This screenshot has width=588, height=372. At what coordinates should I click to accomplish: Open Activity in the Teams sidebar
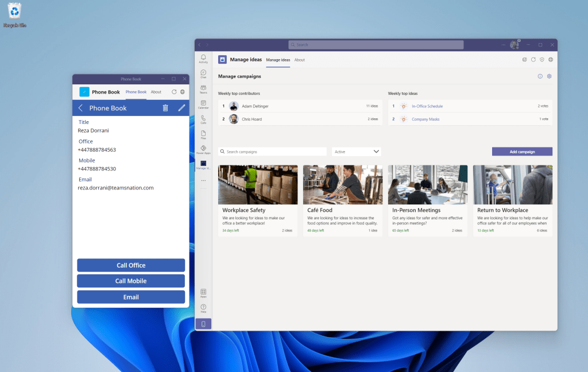click(x=203, y=58)
